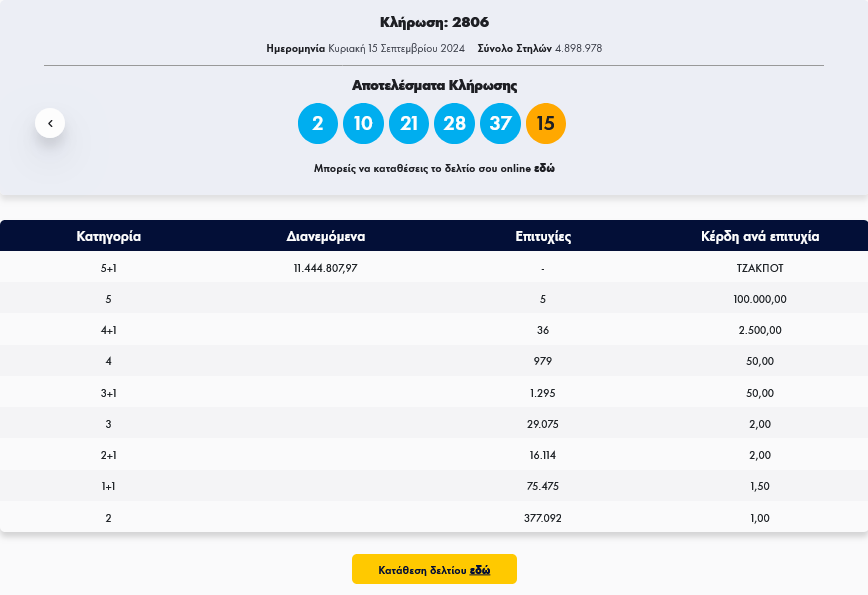Go to the previous draw with the arrow
Image resolution: width=868 pixels, height=595 pixels.
(x=50, y=123)
